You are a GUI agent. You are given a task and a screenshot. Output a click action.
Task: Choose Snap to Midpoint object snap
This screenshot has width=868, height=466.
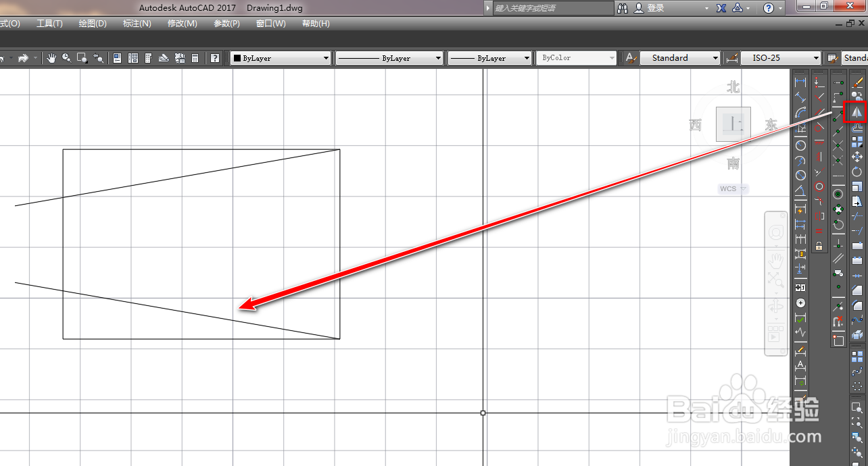(x=838, y=130)
